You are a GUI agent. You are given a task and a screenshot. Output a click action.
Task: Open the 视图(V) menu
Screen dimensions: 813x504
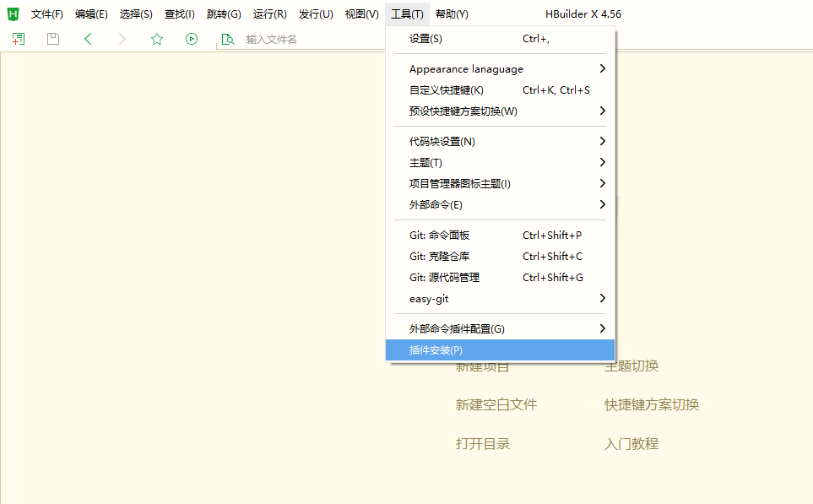click(362, 14)
